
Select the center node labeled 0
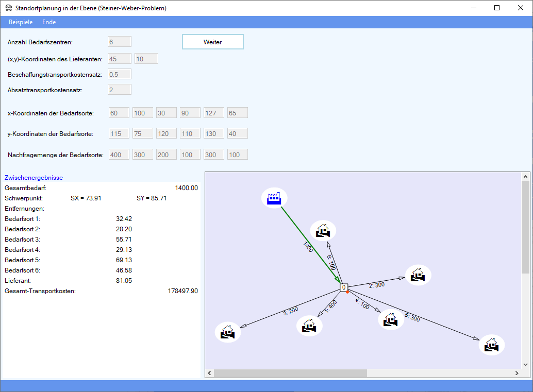[x=344, y=287]
